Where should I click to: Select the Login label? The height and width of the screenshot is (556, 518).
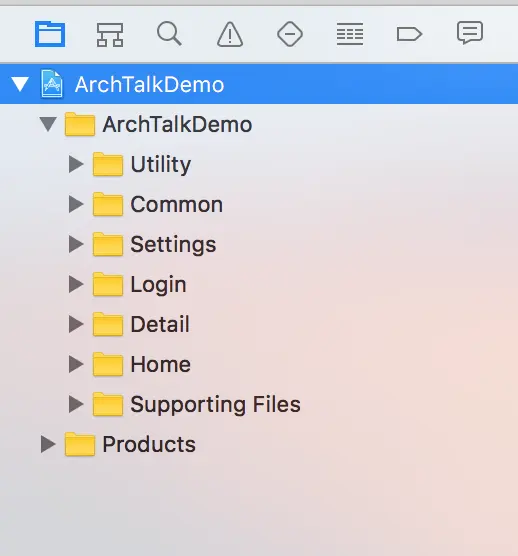tap(158, 285)
